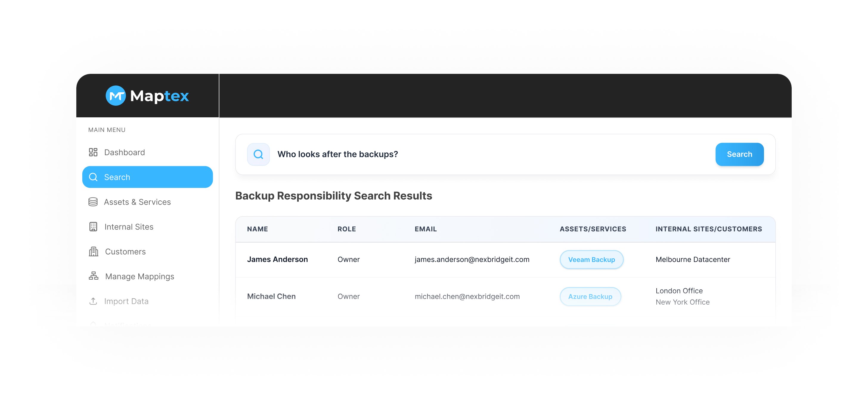Screen dimensions: 868x405
Task: Click the Michael Chen name
Action: pos(271,296)
